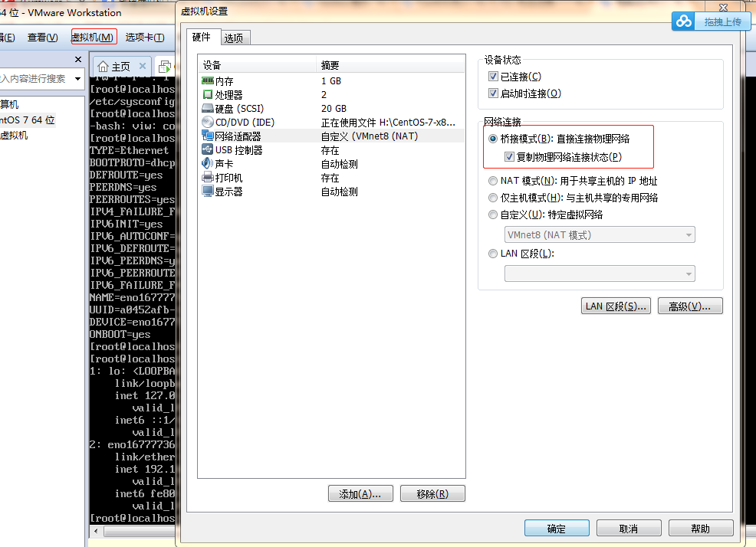Click the 移除(R) button
Viewport: 756px width, 547px height.
[432, 494]
